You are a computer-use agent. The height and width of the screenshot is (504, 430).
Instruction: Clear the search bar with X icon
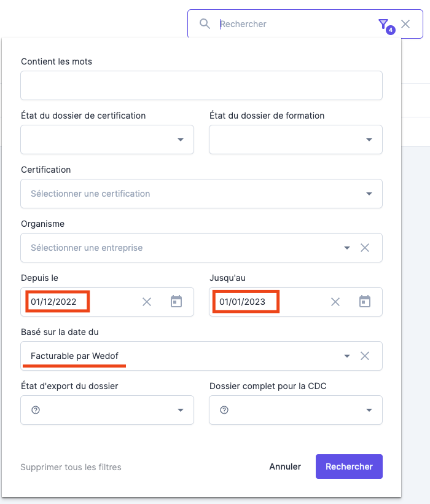[405, 24]
